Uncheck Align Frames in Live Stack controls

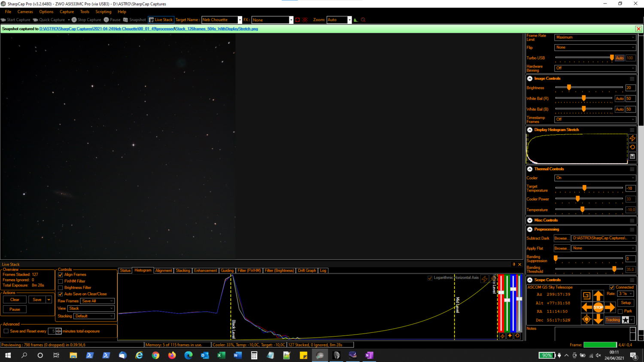60,274
